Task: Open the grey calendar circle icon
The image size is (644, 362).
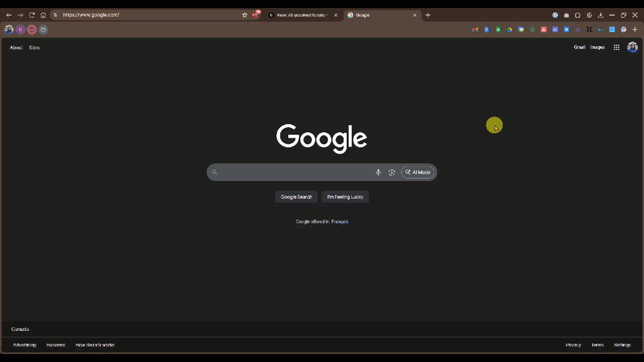Action: tap(43, 30)
